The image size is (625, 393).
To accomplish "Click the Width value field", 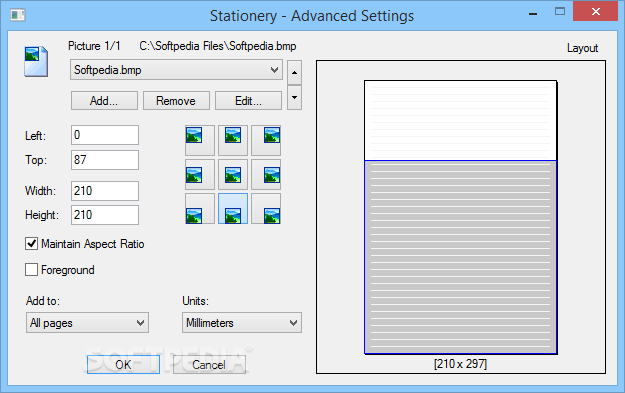I will coord(105,191).
